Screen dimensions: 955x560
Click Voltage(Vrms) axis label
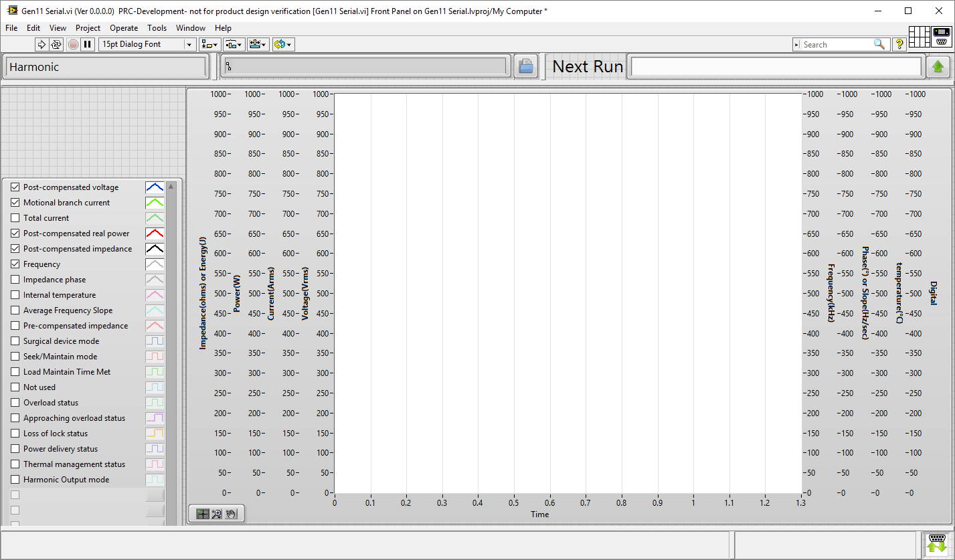click(x=305, y=294)
